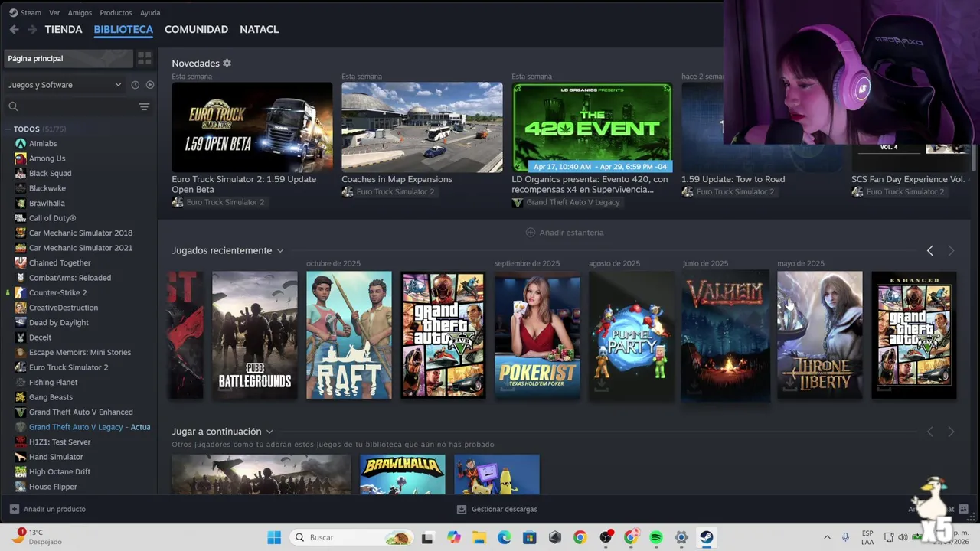
Task: Expand the Jugados recientemente dropdown
Action: (280, 251)
